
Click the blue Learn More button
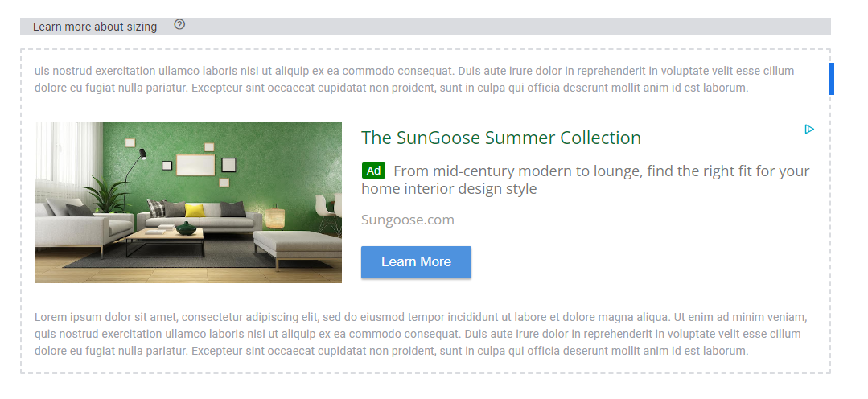tap(416, 262)
